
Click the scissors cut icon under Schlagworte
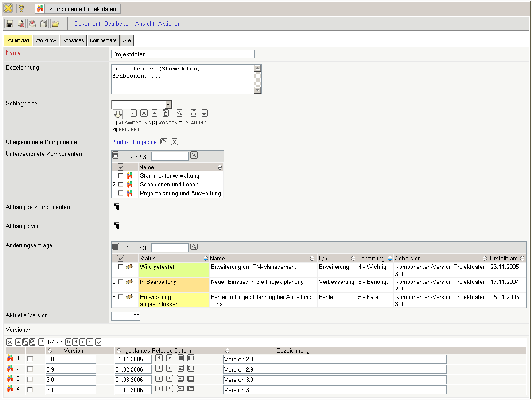(x=155, y=113)
